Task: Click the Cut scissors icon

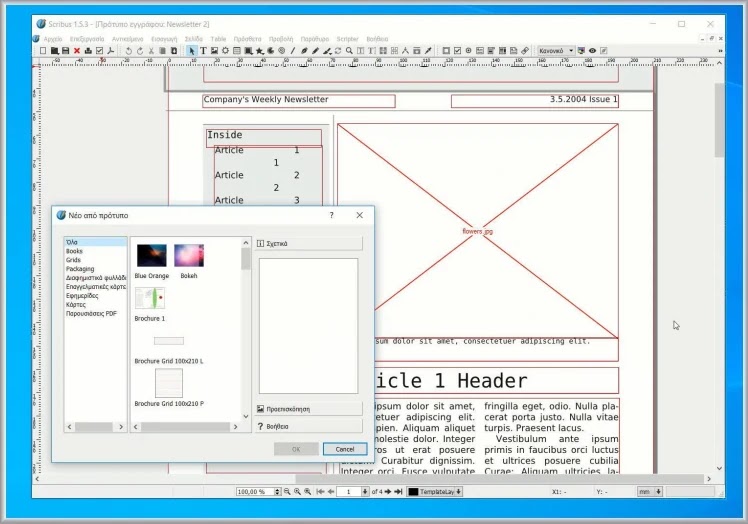Action: (151, 51)
